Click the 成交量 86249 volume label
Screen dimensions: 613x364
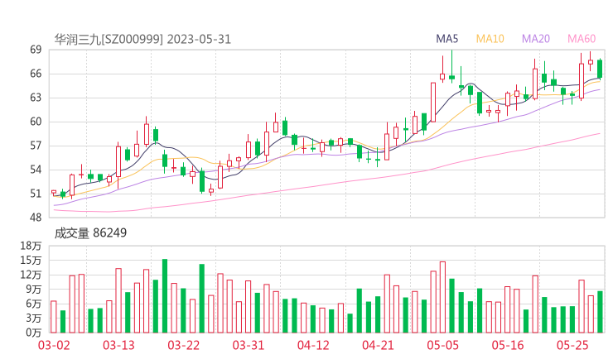[x=90, y=233]
